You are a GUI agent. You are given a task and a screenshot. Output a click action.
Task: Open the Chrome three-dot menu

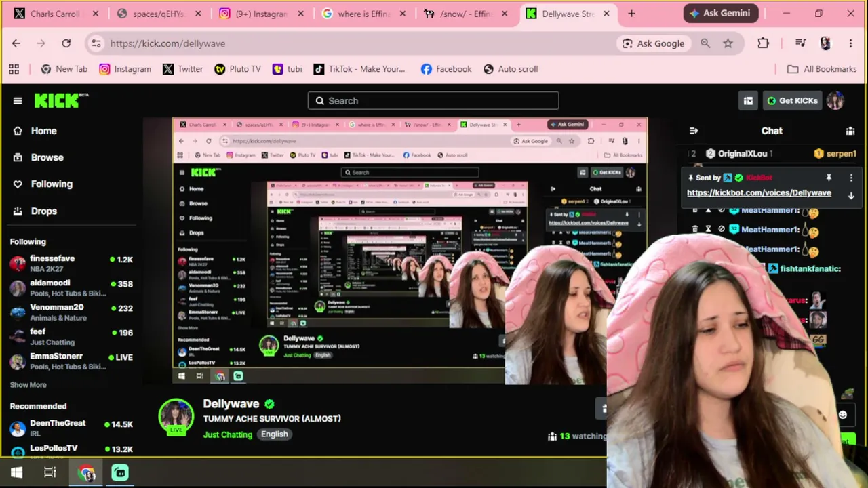[x=850, y=43]
